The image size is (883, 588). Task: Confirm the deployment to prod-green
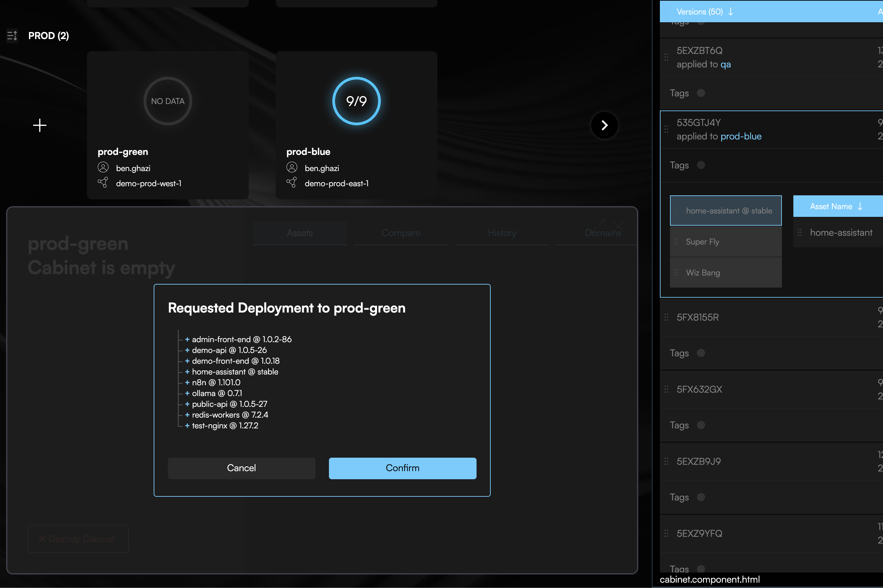tap(402, 468)
